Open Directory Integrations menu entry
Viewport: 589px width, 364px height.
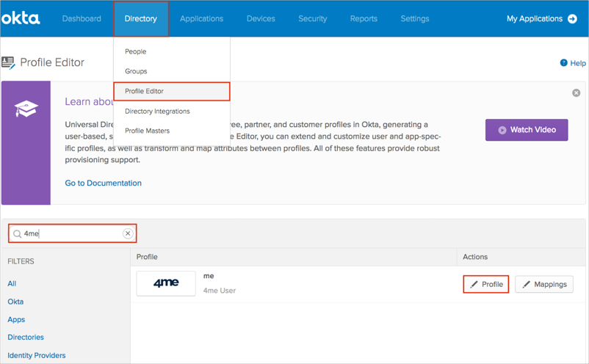coord(157,111)
